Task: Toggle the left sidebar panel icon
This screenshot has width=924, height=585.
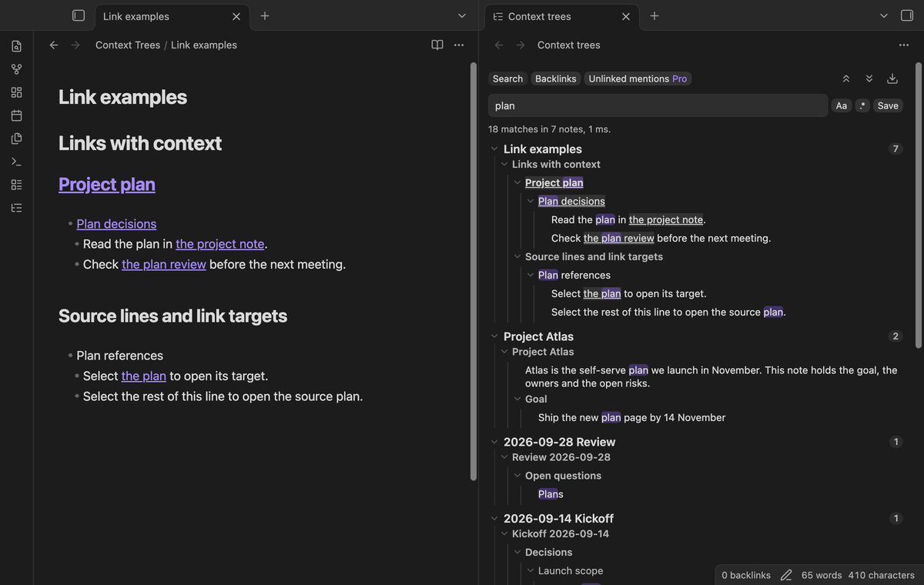Action: (78, 15)
